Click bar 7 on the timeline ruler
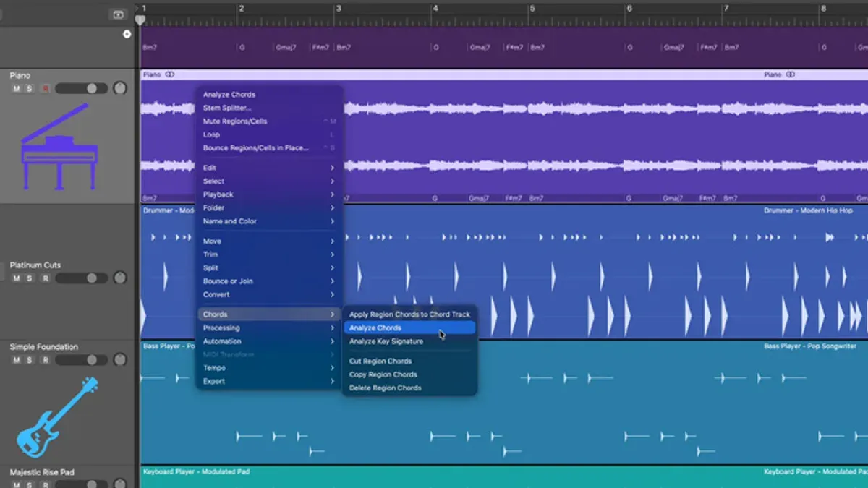Viewport: 868px width, 488px height. click(726, 9)
